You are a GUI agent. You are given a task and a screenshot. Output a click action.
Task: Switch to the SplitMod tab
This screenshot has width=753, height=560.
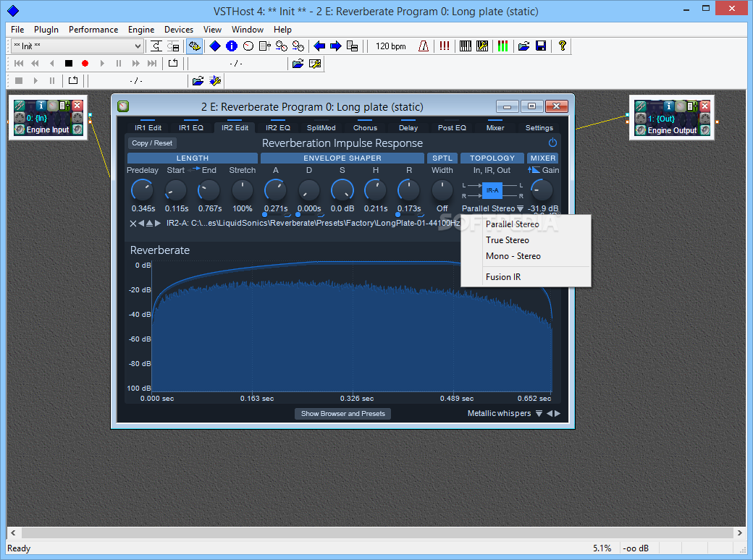321,127
